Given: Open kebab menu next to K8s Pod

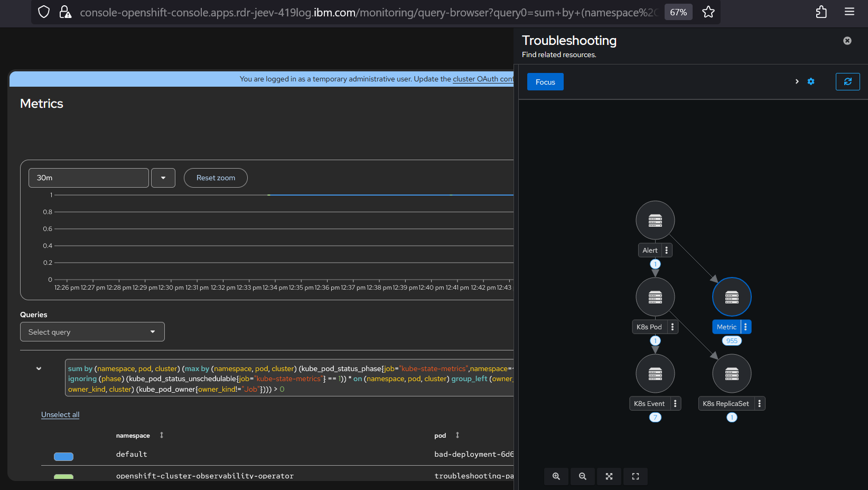Looking at the screenshot, I should 673,327.
